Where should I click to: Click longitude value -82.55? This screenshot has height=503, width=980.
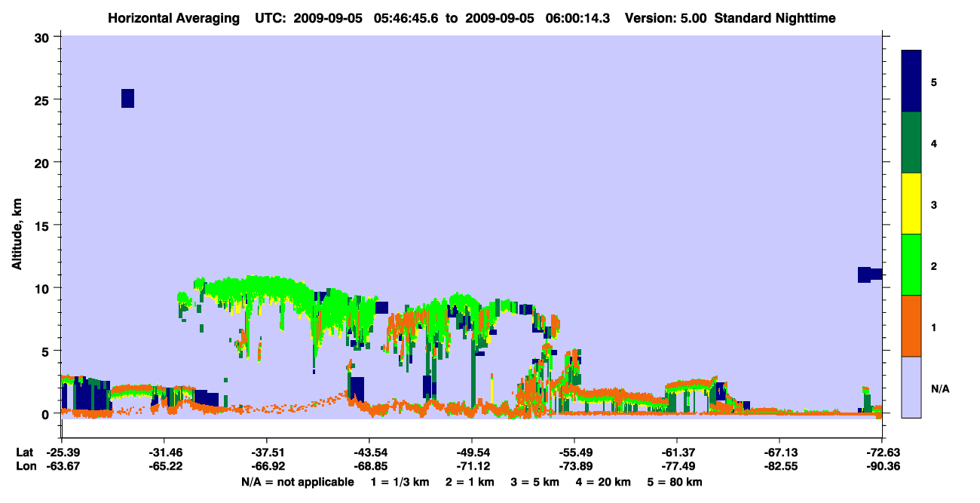click(779, 467)
